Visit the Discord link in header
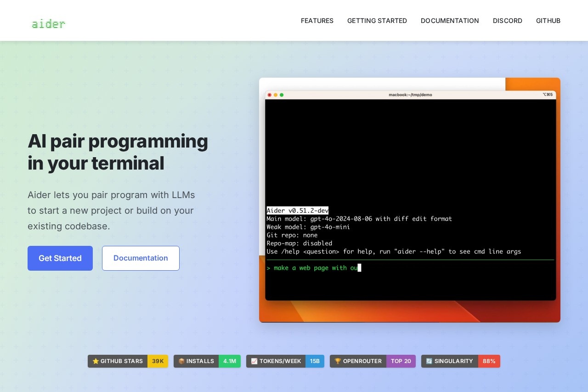The width and height of the screenshot is (588, 392). coord(507,21)
